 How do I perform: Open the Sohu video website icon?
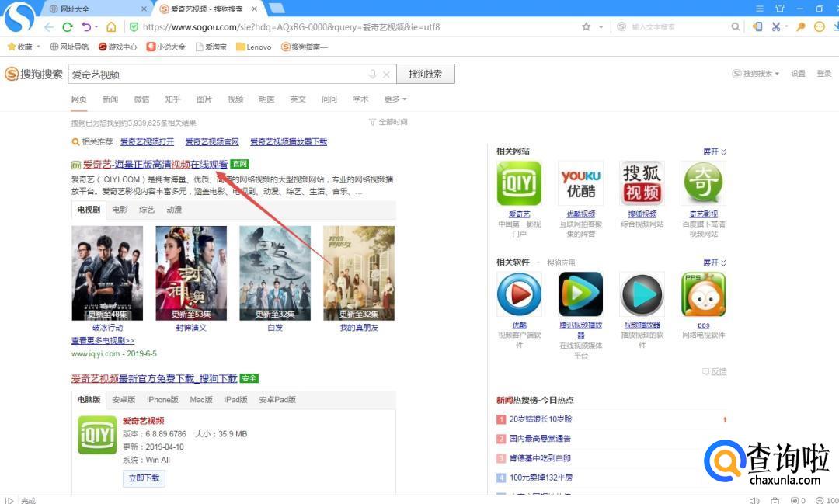point(642,183)
